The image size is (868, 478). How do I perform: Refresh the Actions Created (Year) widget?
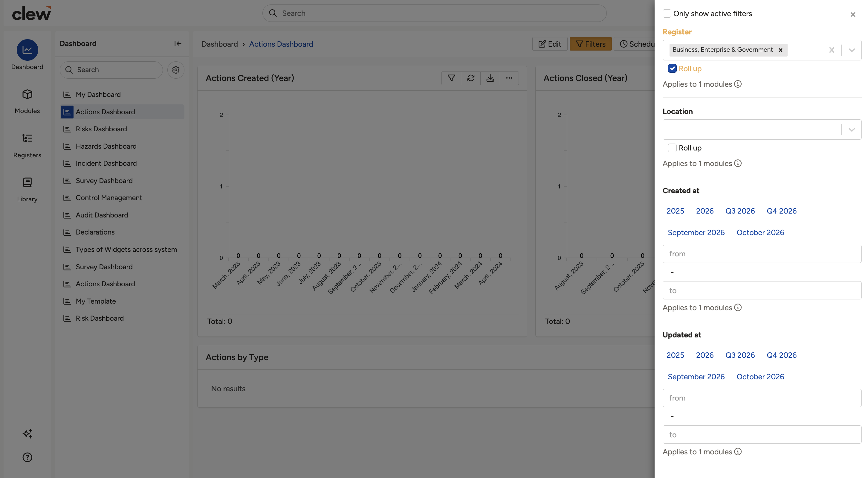470,78
